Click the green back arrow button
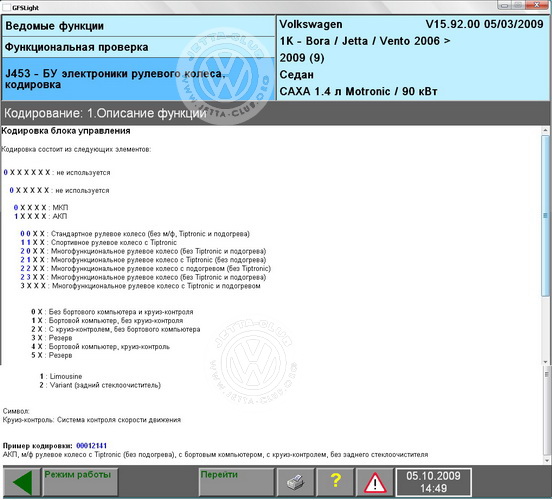This screenshot has width=552, height=500. pyautogui.click(x=22, y=482)
